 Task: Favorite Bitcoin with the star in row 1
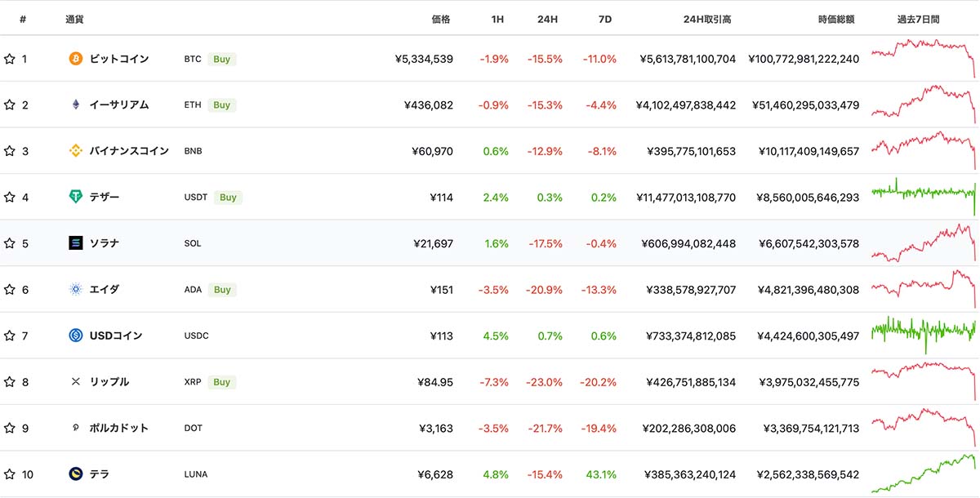pos(10,59)
